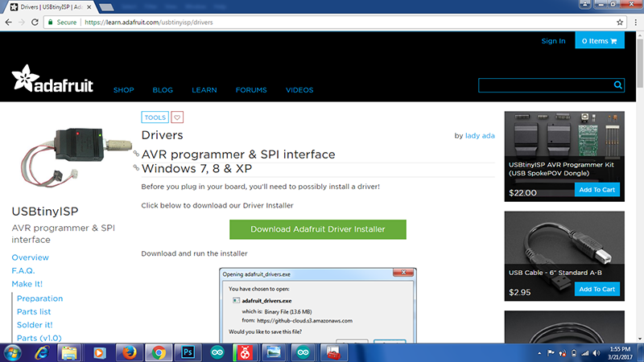Click the USBtinyISP guide title
The height and width of the screenshot is (362, 644).
click(x=45, y=212)
